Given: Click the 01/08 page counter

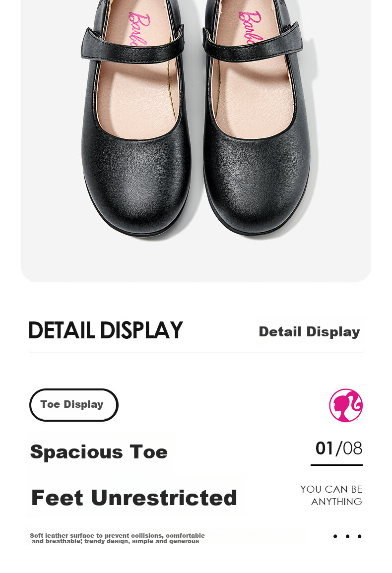Looking at the screenshot, I should (338, 448).
